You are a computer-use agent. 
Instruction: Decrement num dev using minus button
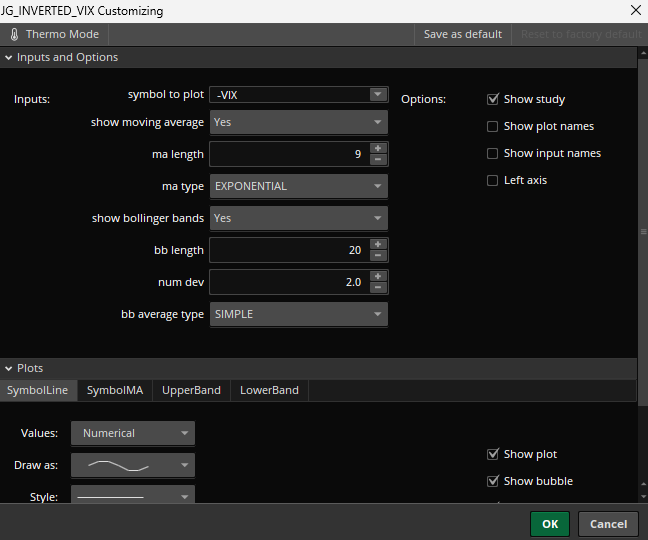tap(378, 288)
